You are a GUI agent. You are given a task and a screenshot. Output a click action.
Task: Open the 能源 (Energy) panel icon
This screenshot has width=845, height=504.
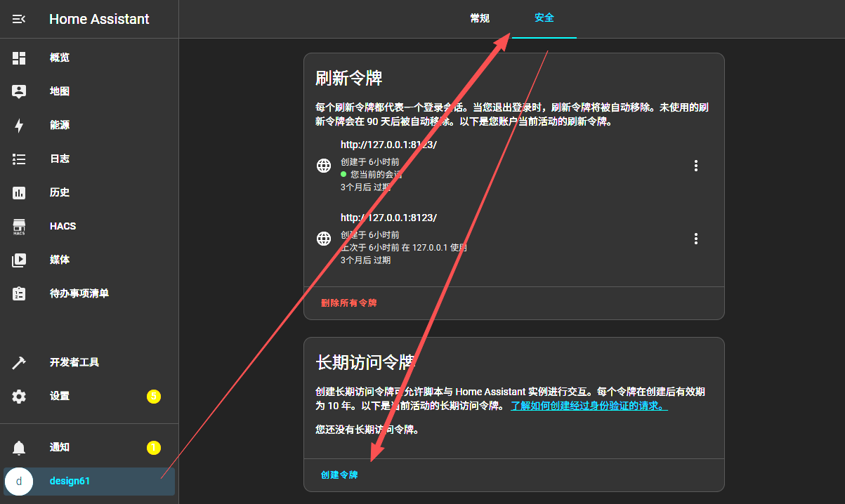click(x=18, y=125)
